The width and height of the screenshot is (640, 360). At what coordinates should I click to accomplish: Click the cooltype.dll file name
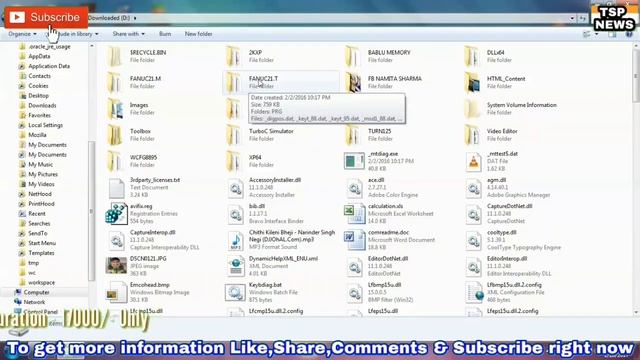tap(501, 232)
